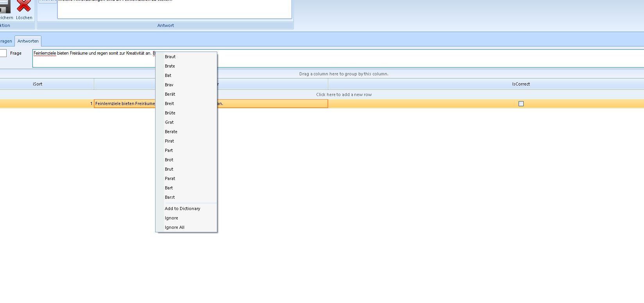The height and width of the screenshot is (303, 644).
Task: Select the 'Brot' suggestion
Action: (169, 160)
